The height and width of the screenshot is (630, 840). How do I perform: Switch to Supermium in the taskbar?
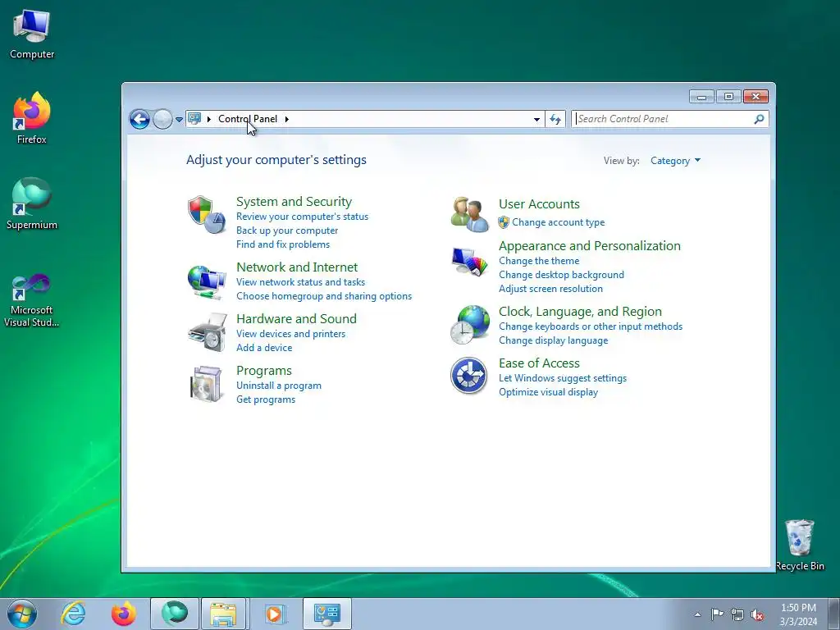tap(175, 614)
